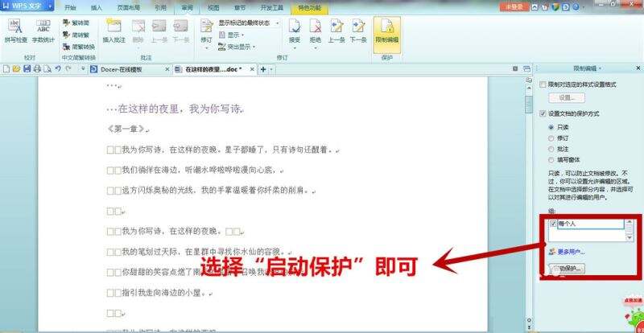
Task: Convert text with 繁转简
Action: pos(76,23)
